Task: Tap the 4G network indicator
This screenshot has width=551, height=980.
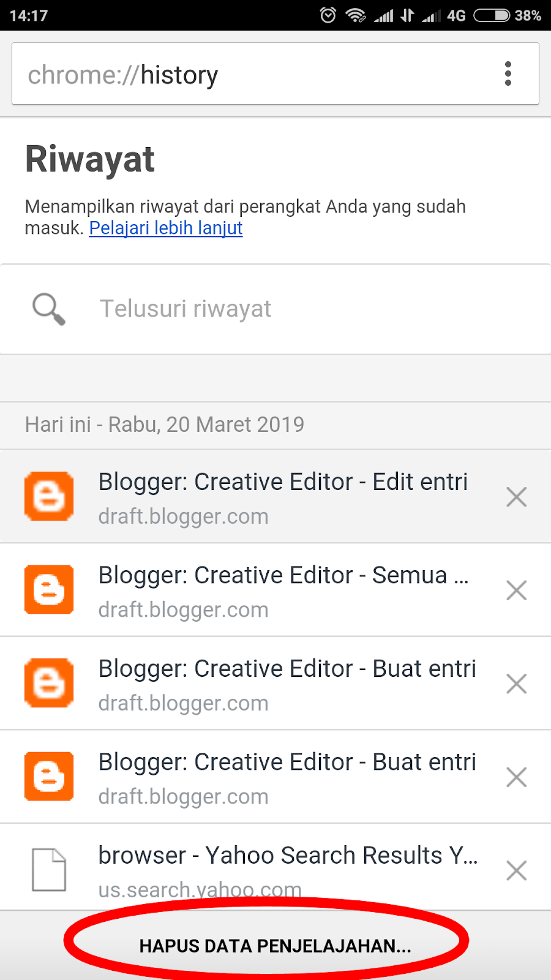Action: [456, 15]
